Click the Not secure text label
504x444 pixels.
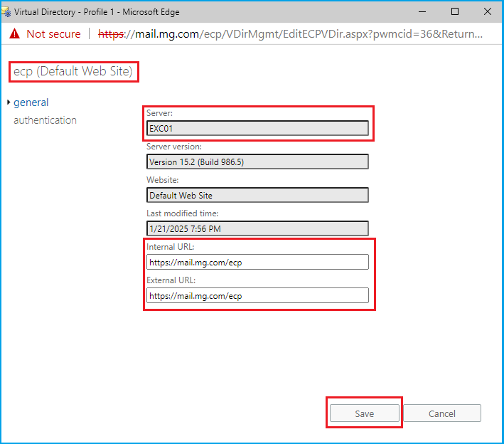point(54,33)
